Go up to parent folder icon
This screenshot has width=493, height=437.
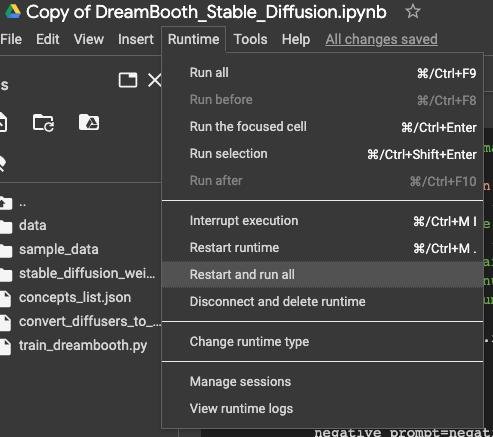pos(6,203)
